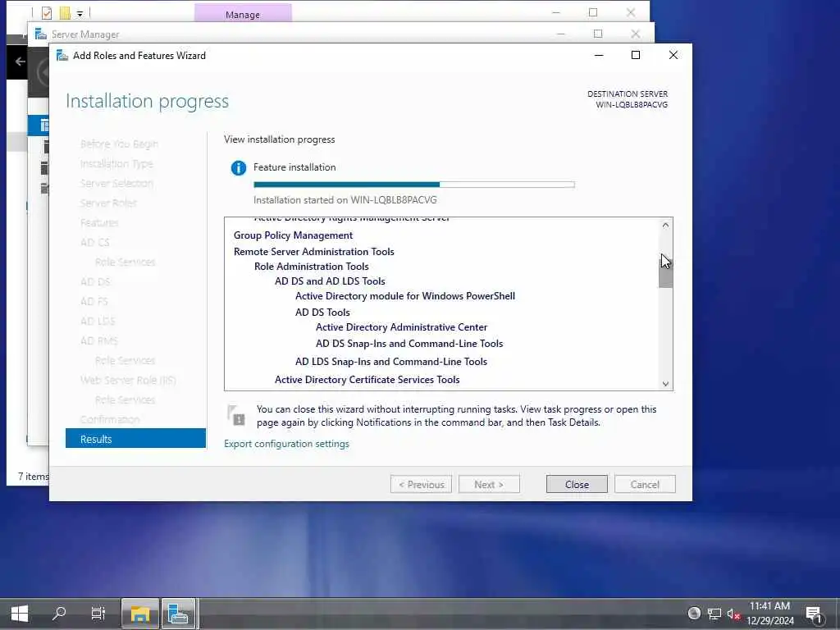The image size is (840, 630).
Task: Click the Cancel button in the wizard
Action: [x=645, y=484]
